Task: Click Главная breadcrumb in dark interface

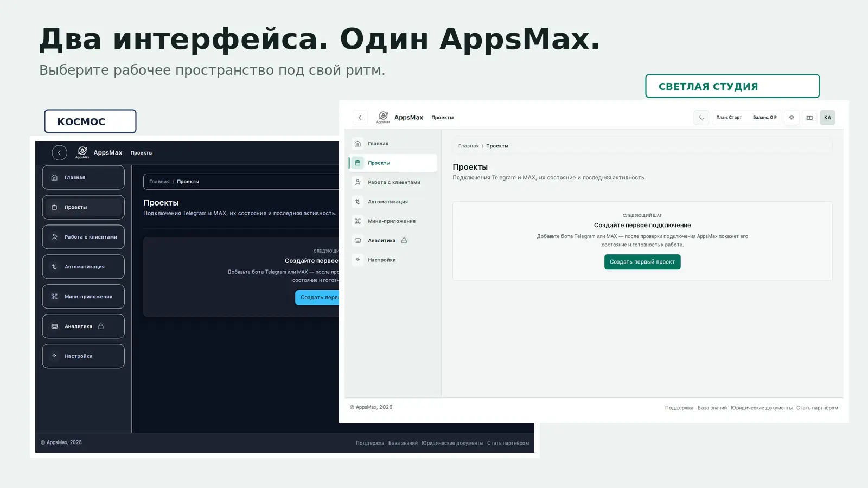Action: (x=159, y=182)
